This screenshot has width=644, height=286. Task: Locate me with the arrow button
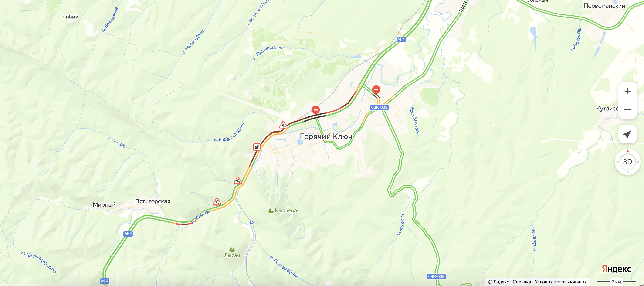(x=627, y=134)
